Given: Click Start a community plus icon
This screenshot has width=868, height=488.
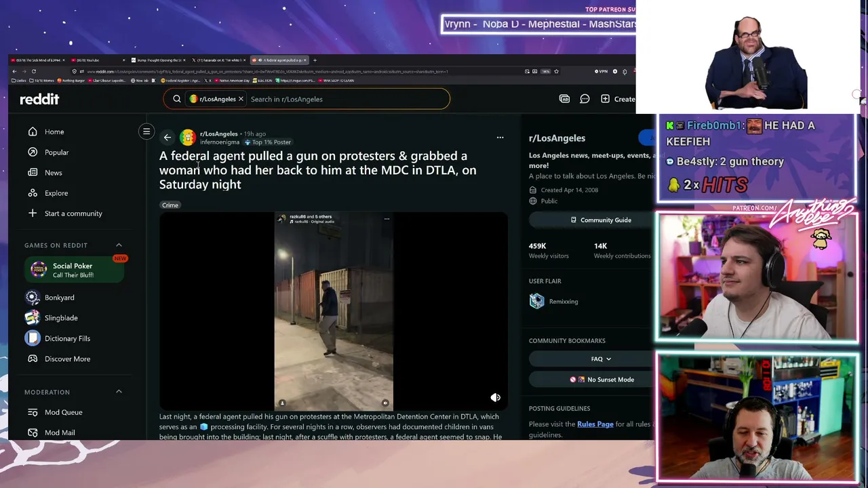Looking at the screenshot, I should tap(33, 213).
